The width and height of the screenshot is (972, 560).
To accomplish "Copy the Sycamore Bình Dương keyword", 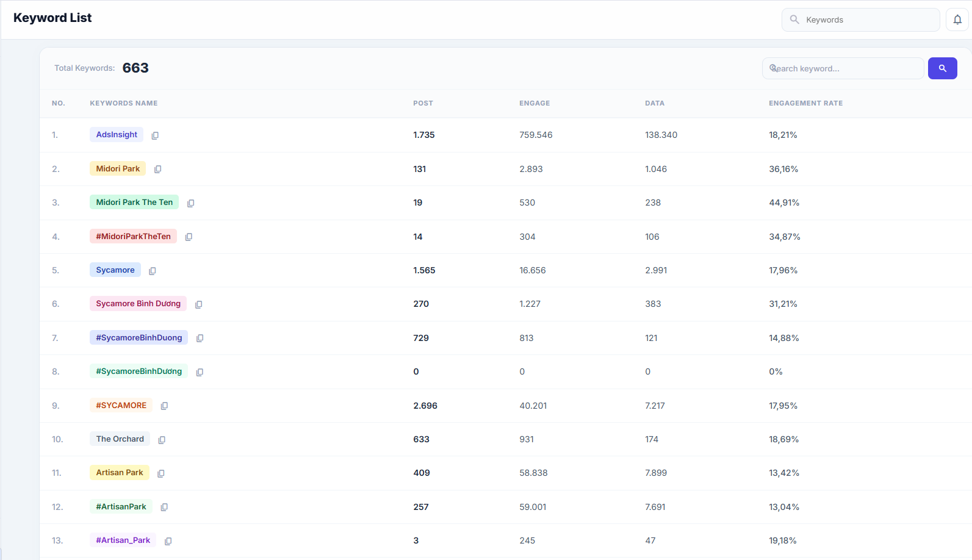I will click(198, 304).
